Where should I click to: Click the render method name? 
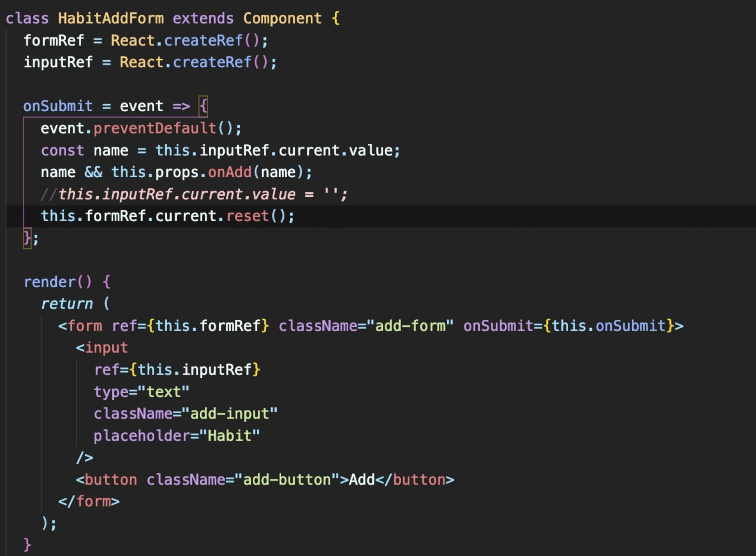coord(50,282)
